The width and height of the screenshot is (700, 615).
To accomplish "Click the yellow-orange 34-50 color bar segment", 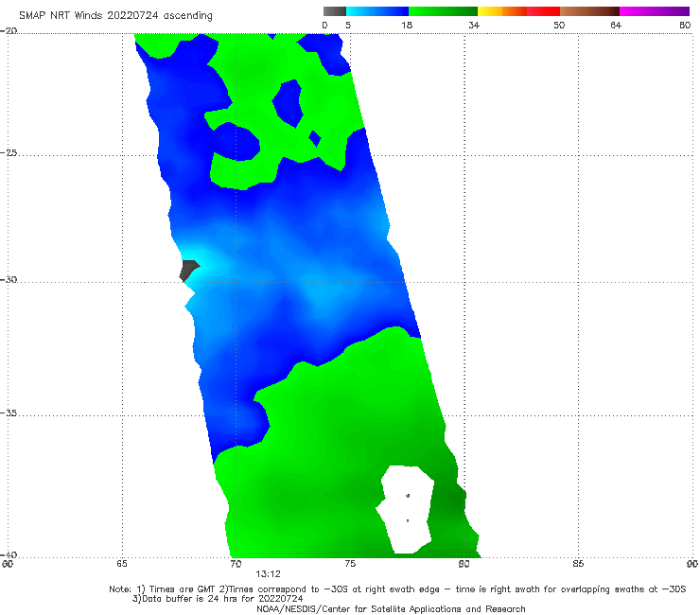I will (x=518, y=11).
